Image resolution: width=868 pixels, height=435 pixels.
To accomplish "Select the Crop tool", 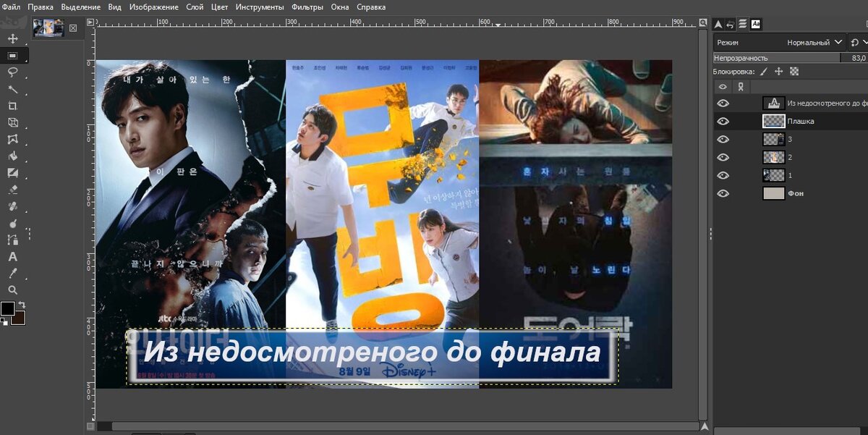I will point(12,106).
